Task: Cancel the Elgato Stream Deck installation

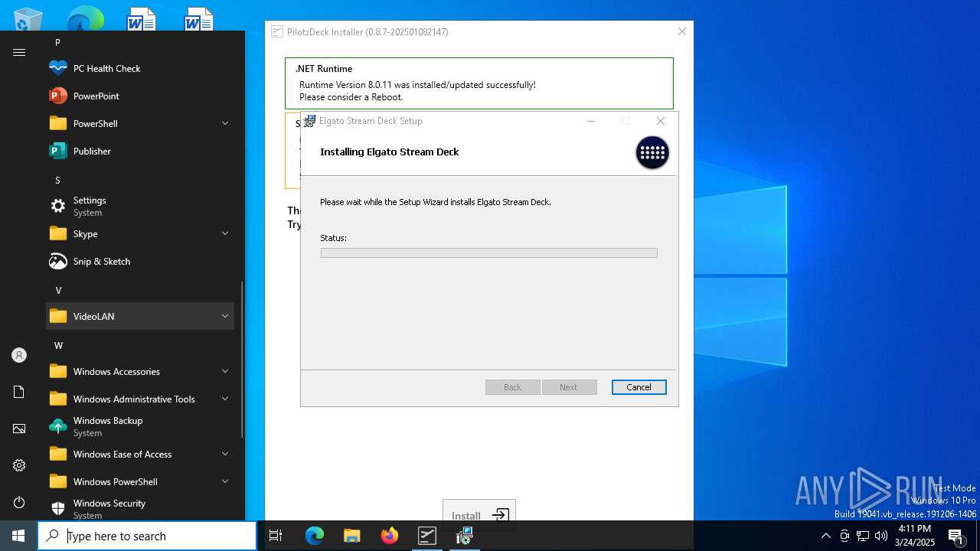Action: click(639, 387)
